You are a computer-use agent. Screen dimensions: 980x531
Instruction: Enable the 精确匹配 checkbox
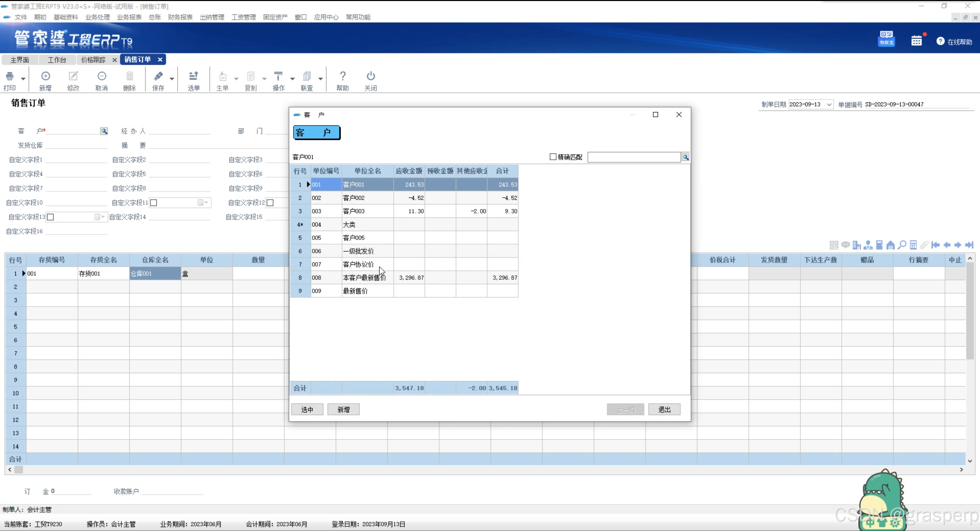pos(553,157)
